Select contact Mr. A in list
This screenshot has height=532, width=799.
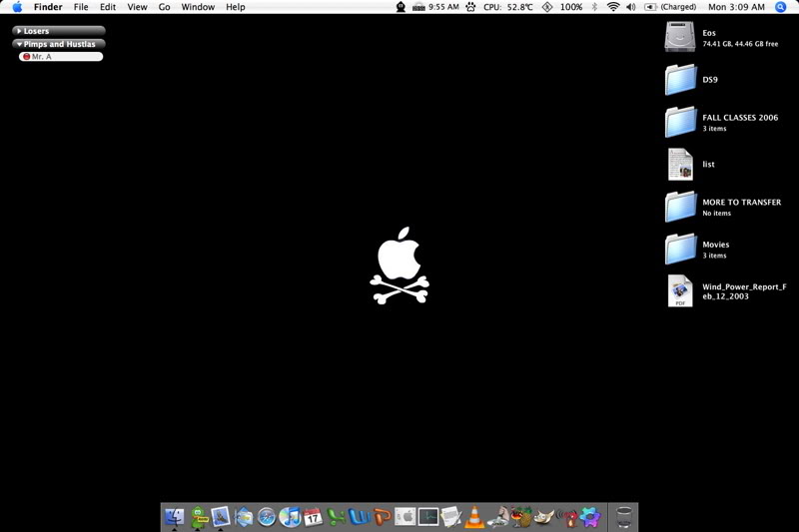pos(61,57)
